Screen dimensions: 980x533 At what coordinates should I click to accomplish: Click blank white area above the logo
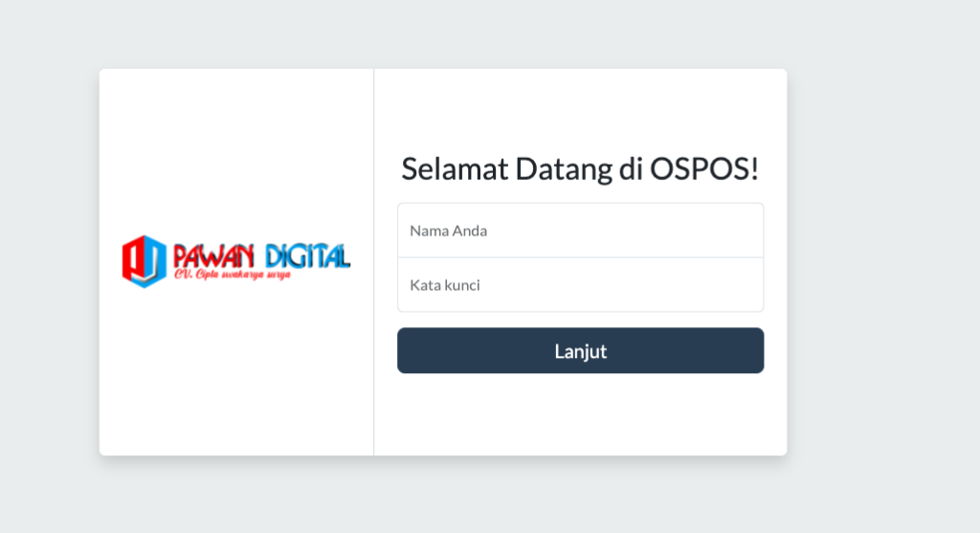tap(236, 144)
